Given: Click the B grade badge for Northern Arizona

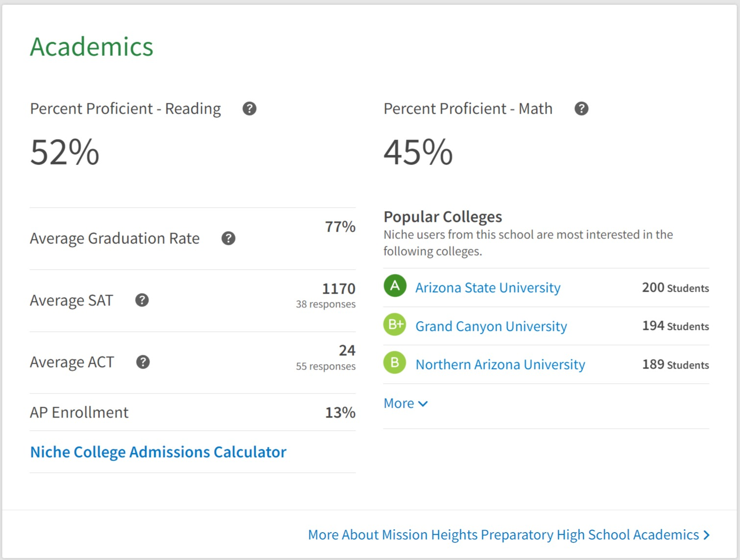Looking at the screenshot, I should click(x=395, y=363).
